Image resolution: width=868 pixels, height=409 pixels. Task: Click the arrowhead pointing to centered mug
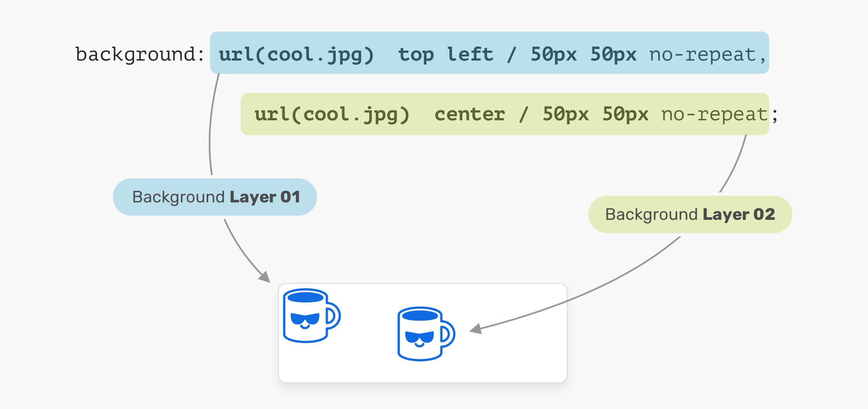pyautogui.click(x=476, y=329)
